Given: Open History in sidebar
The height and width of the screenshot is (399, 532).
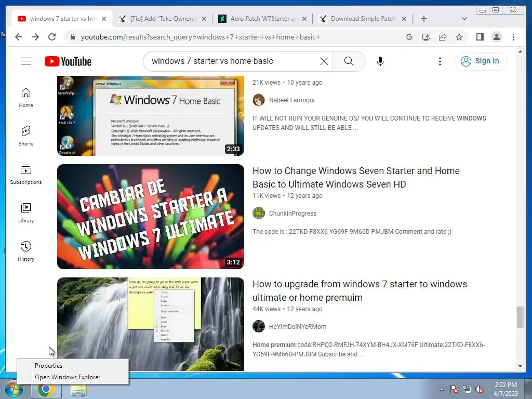Looking at the screenshot, I should pos(26,251).
